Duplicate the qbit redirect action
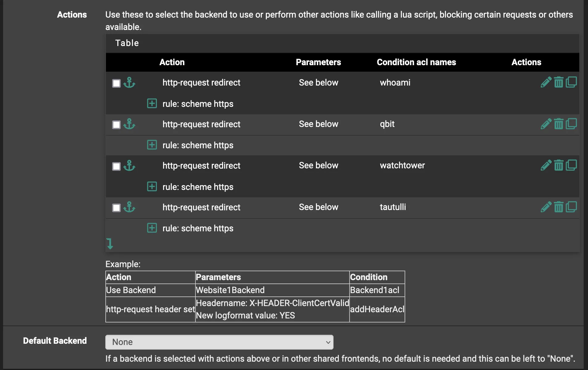This screenshot has width=588, height=370. point(572,124)
